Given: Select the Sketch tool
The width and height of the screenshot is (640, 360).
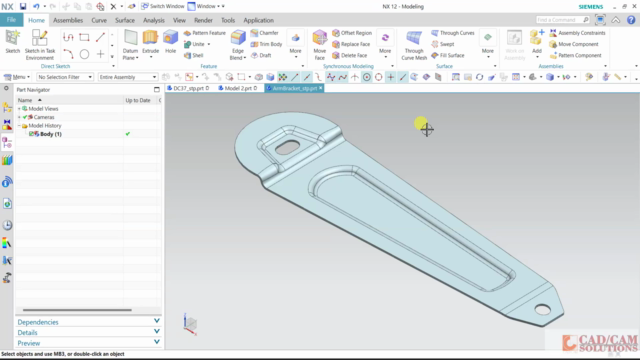Looking at the screenshot, I should click(12, 42).
